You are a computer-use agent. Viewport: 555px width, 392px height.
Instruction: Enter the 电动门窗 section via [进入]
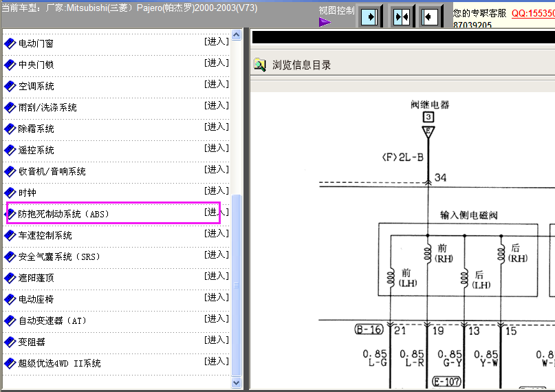click(217, 42)
